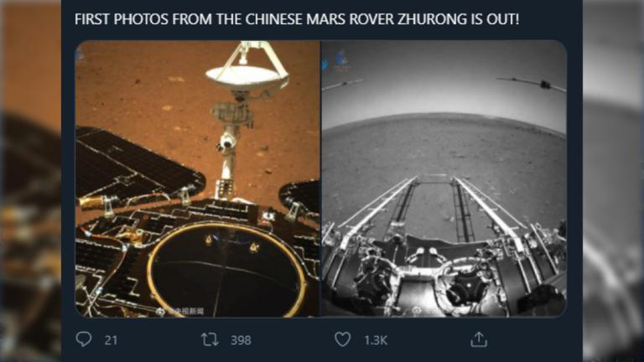Click the faint logo atop the color photo

[80, 54]
